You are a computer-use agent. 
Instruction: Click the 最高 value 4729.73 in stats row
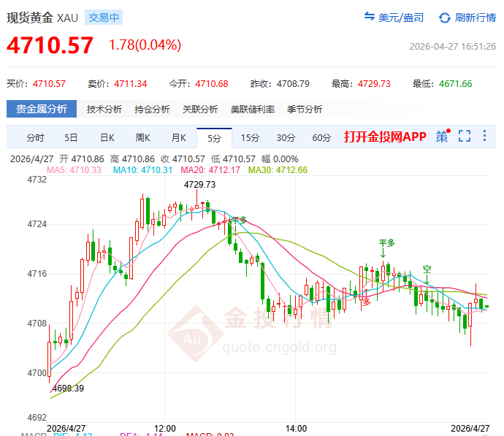374,84
